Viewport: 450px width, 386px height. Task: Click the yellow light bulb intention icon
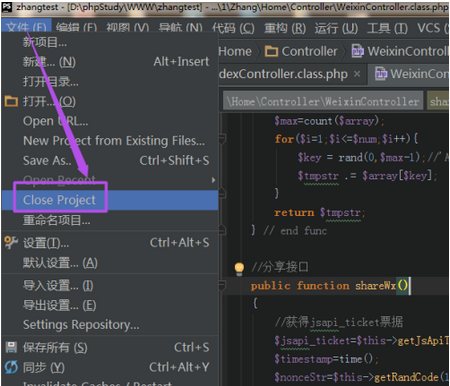tap(239, 268)
